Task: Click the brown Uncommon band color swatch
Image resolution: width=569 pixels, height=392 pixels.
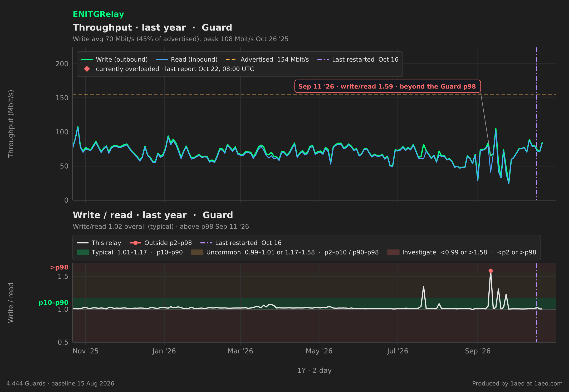Action: (x=197, y=252)
